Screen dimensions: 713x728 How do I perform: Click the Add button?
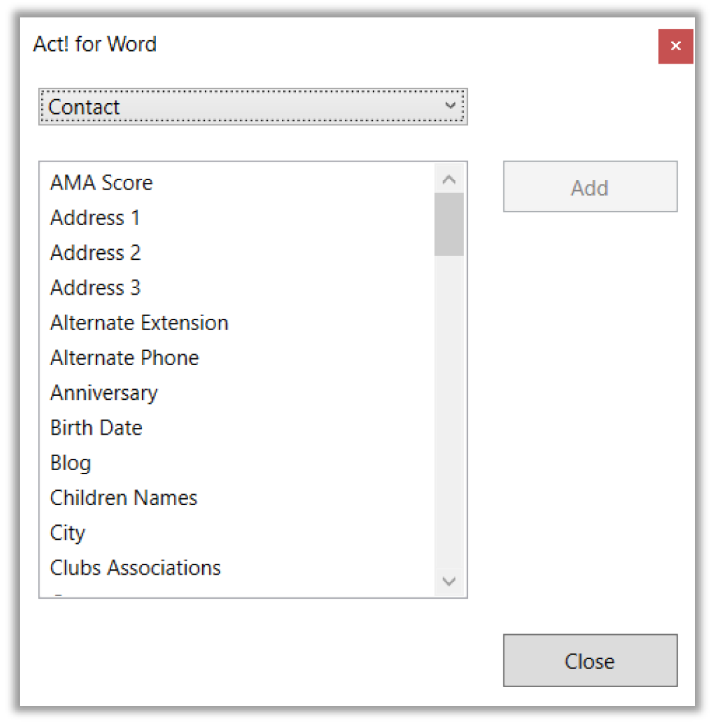(590, 187)
